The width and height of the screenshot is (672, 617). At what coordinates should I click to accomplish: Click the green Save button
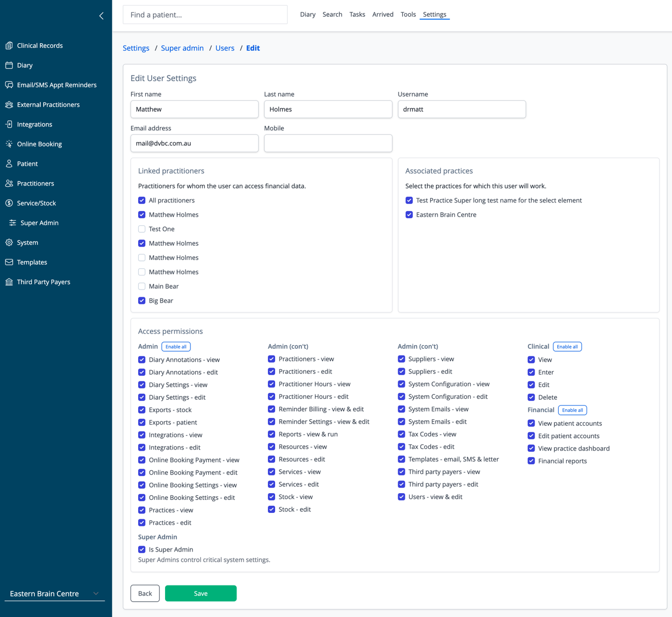pos(201,593)
